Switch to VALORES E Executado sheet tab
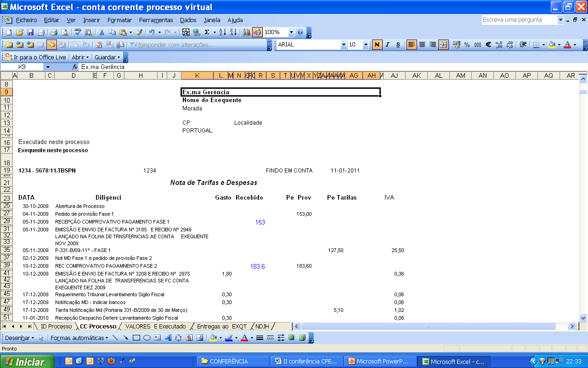 (156, 326)
